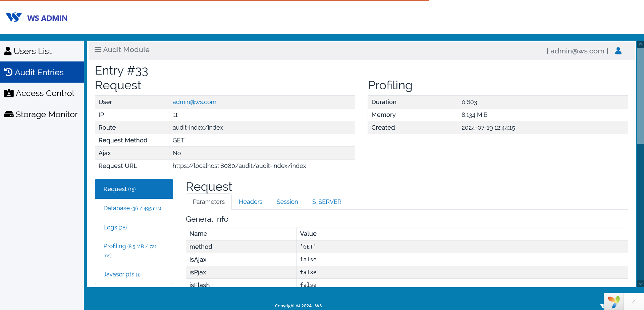Collapse the debug toolbar arrow
This screenshot has width=644, height=310.
pyautogui.click(x=634, y=302)
